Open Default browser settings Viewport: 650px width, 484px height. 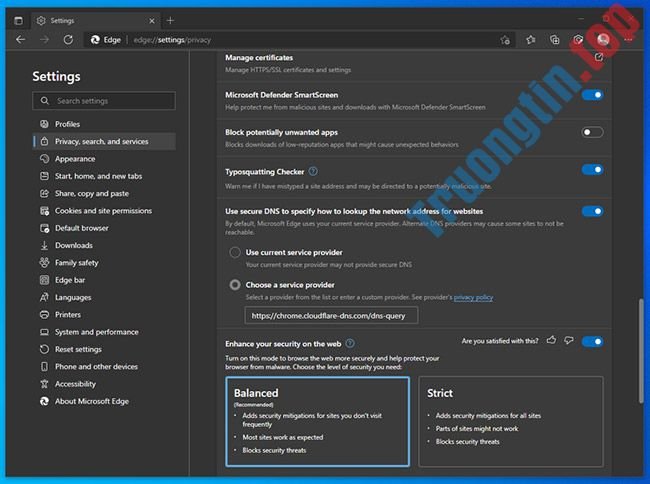104,228
